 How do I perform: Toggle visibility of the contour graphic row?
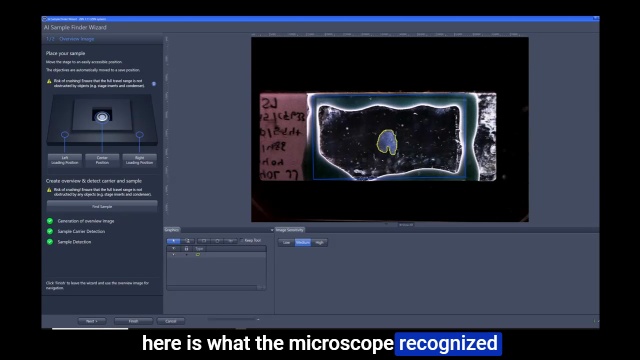(173, 254)
